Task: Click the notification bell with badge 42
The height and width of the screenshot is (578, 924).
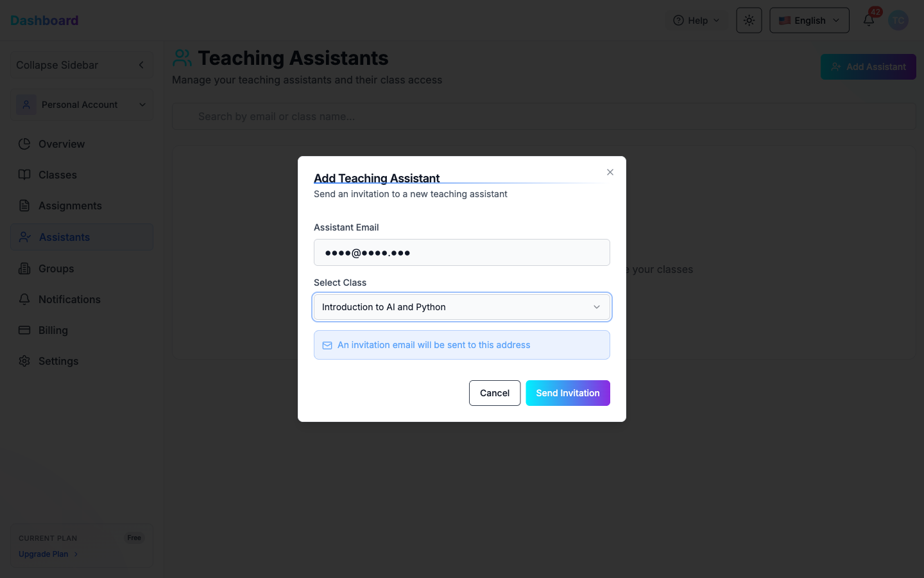Action: (868, 20)
